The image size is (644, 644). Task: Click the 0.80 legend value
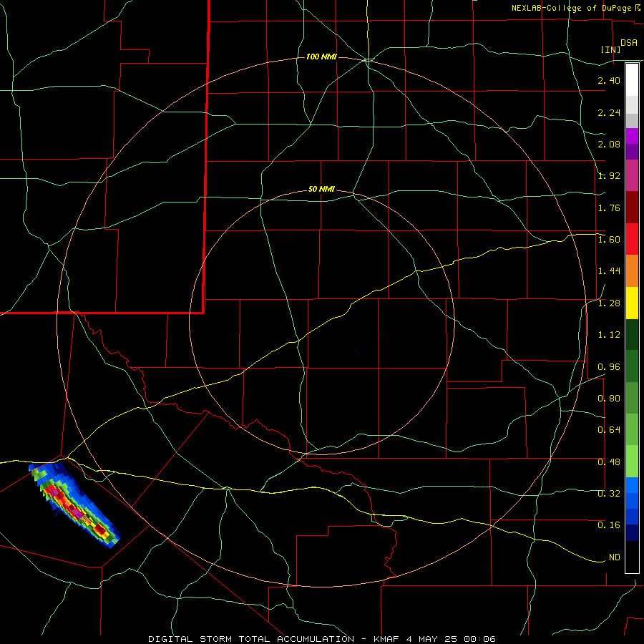pyautogui.click(x=609, y=399)
